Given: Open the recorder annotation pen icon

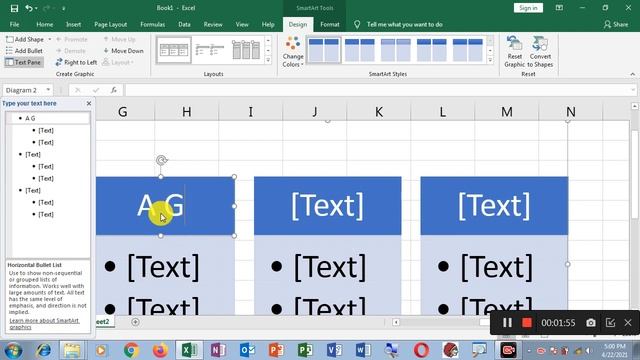Looking at the screenshot, I should [610, 323].
